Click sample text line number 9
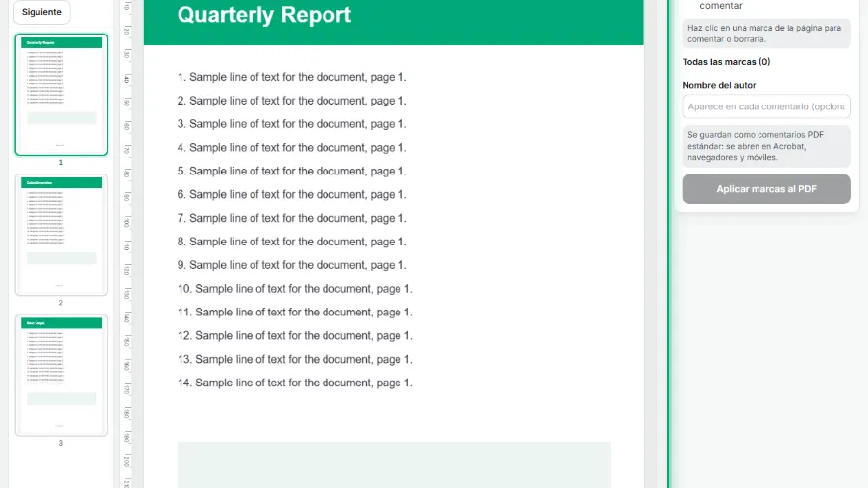This screenshot has width=868, height=488. coord(292,265)
